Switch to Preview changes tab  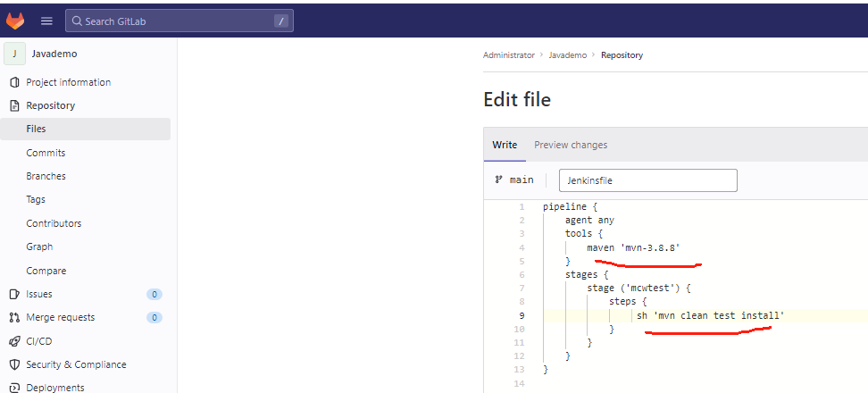[x=571, y=145]
